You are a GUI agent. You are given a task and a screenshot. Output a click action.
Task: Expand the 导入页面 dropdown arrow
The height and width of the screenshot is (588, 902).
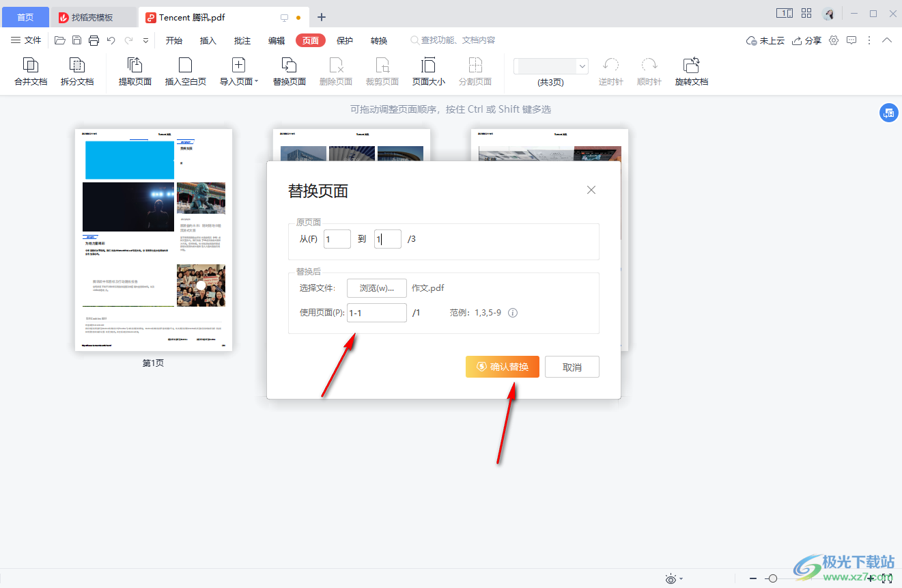point(257,81)
